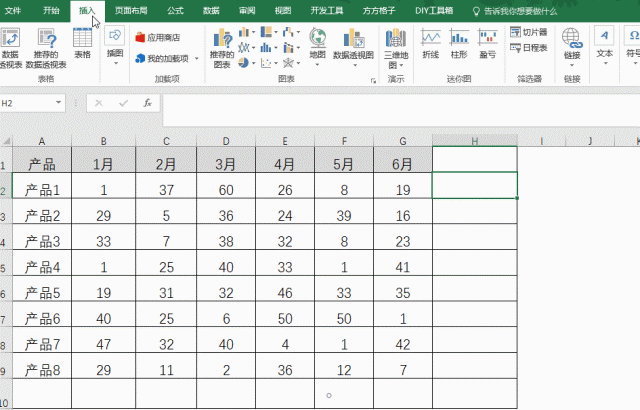Switch to the 数据 Data tab
The height and width of the screenshot is (410, 640).
click(x=211, y=11)
